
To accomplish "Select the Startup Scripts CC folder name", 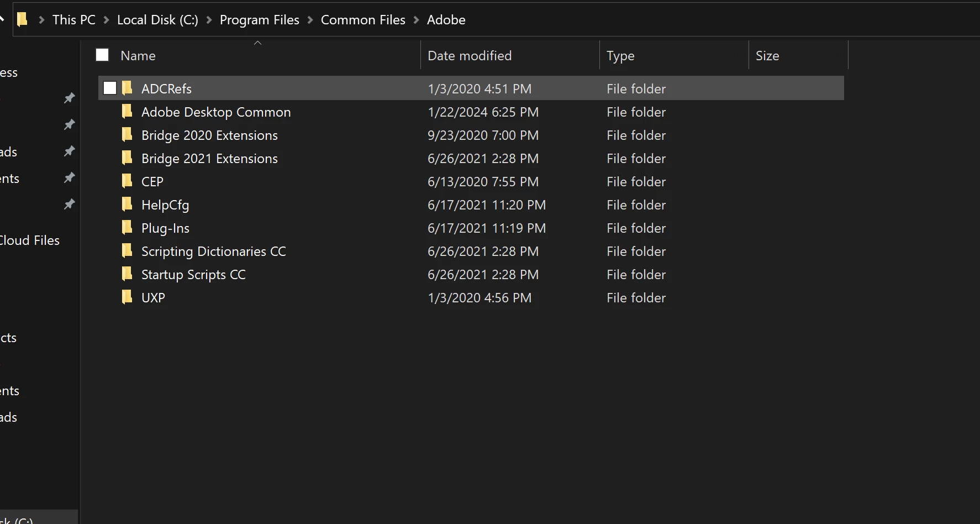I will click(x=193, y=274).
